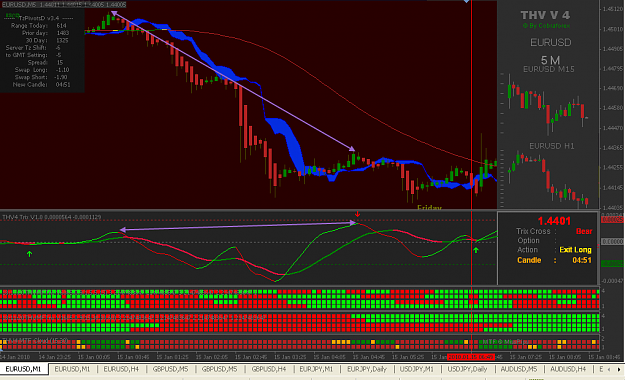Click the red 1.4401 price readout
625x380 pixels.
(554, 221)
